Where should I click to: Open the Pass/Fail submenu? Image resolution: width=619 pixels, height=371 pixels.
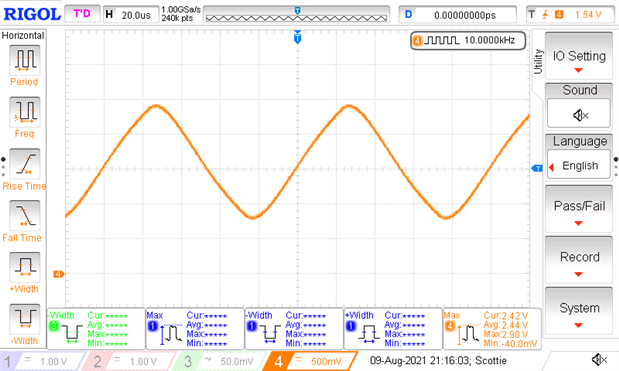tap(579, 210)
